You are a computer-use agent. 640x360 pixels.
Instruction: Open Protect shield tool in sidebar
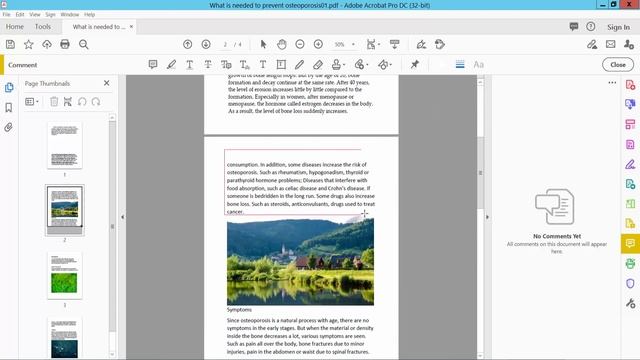click(630, 283)
